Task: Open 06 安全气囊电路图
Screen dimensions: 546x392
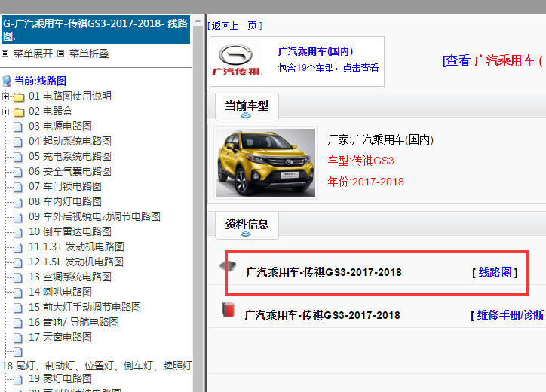Action: pos(69,171)
